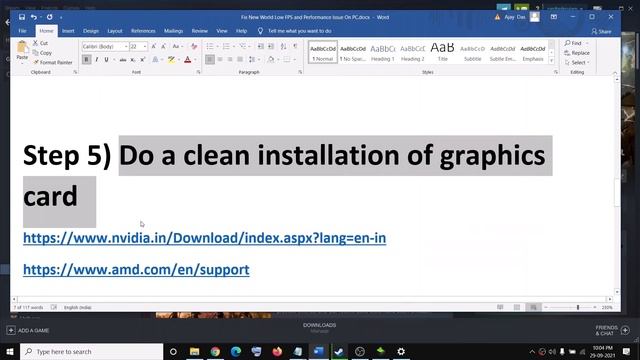This screenshot has width=640, height=360.
Task: Open bullets list dropdown
Action: tap(217, 47)
